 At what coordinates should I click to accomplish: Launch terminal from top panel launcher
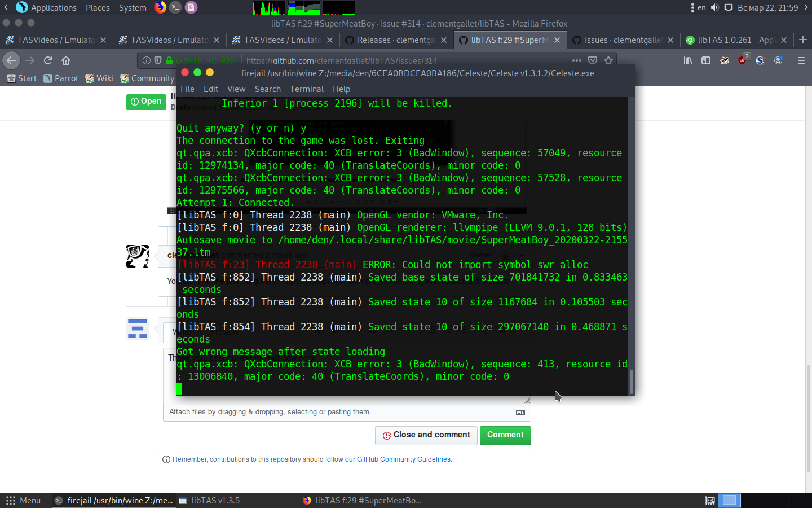[x=175, y=7]
